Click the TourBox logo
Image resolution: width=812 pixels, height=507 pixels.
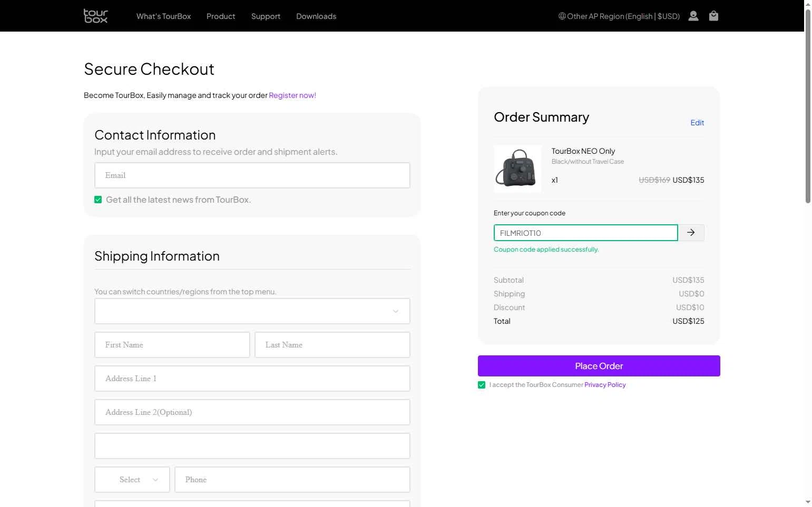(x=95, y=16)
